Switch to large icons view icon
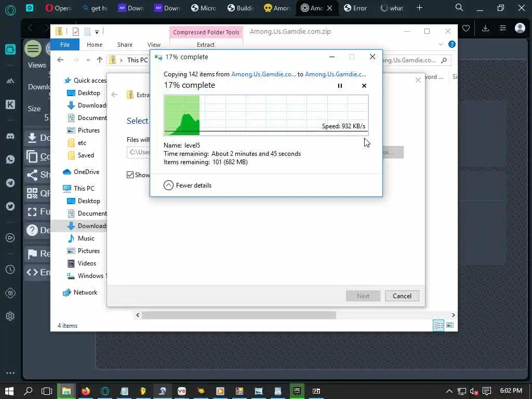The width and height of the screenshot is (532, 399). point(450,325)
